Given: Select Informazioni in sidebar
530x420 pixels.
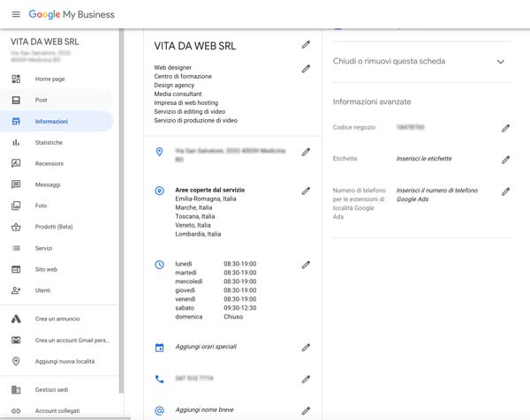Looking at the screenshot, I should point(51,121).
